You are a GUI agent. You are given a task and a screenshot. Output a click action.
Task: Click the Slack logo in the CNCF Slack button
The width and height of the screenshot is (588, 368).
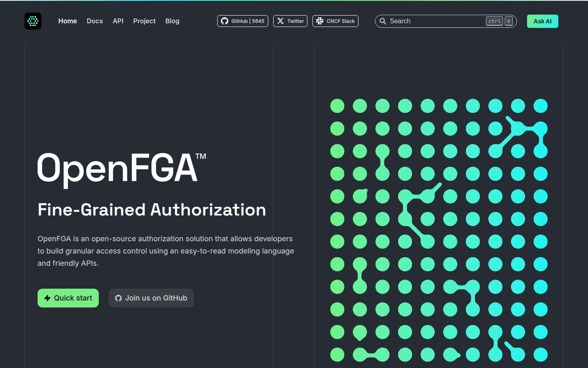[320, 21]
